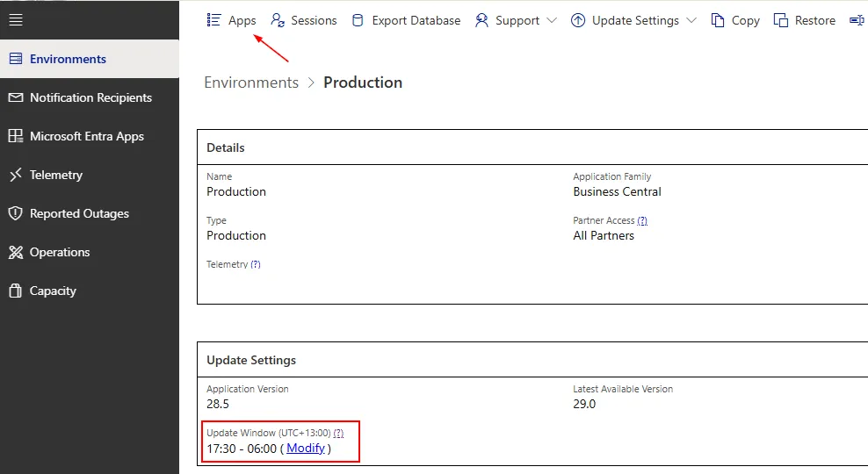Click the Business Central application family value
The height and width of the screenshot is (474, 868).
point(618,192)
